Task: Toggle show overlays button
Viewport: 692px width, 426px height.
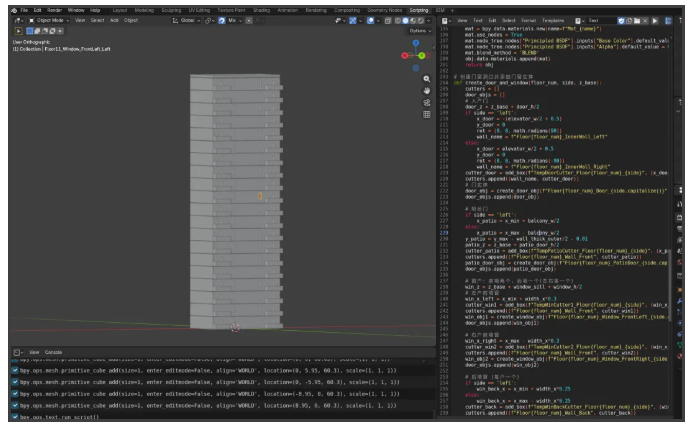Action: (x=370, y=21)
